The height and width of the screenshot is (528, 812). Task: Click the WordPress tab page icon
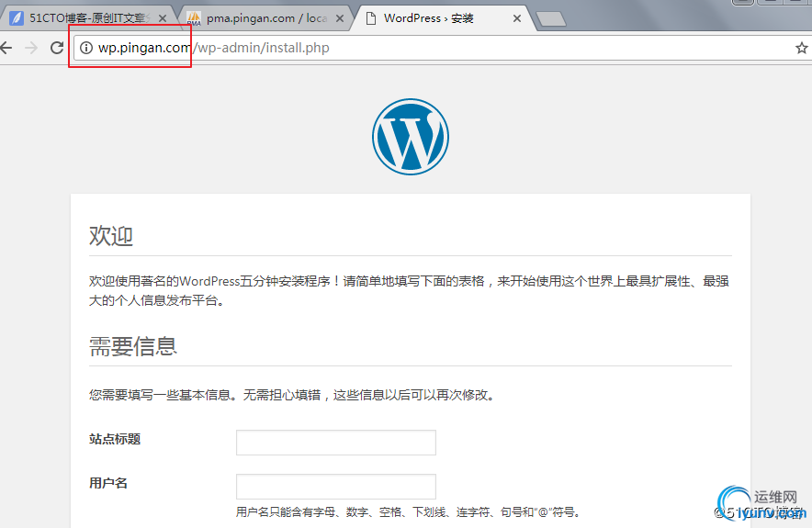(x=371, y=18)
